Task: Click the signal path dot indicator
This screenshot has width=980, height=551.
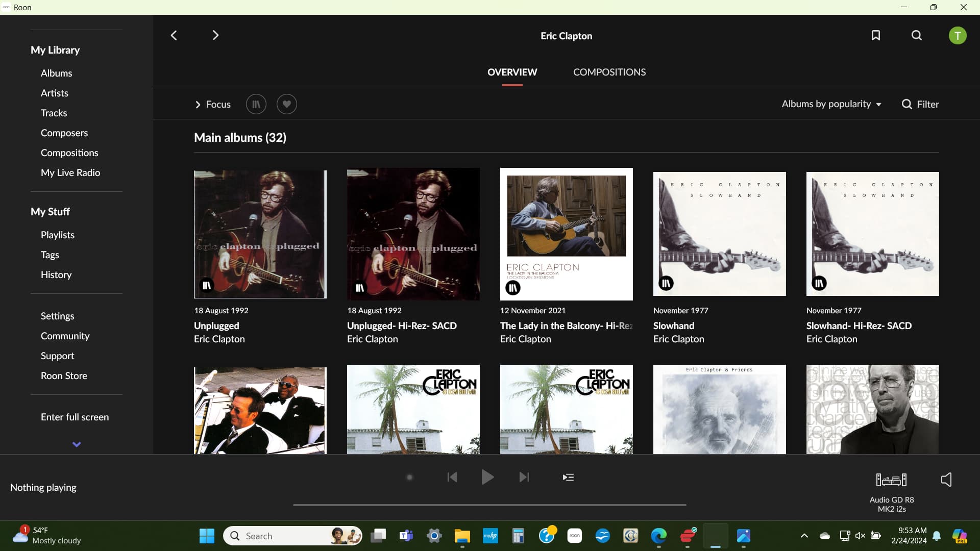Action: pyautogui.click(x=409, y=478)
